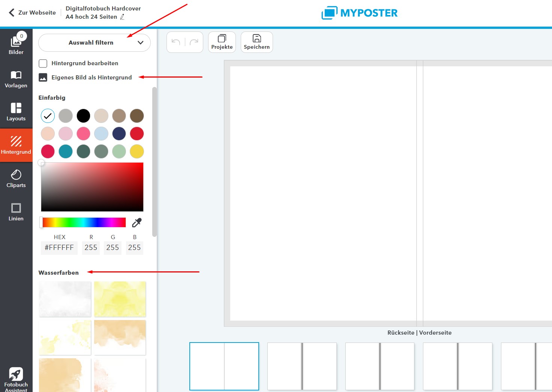Choose the black color swatch

tap(83, 116)
